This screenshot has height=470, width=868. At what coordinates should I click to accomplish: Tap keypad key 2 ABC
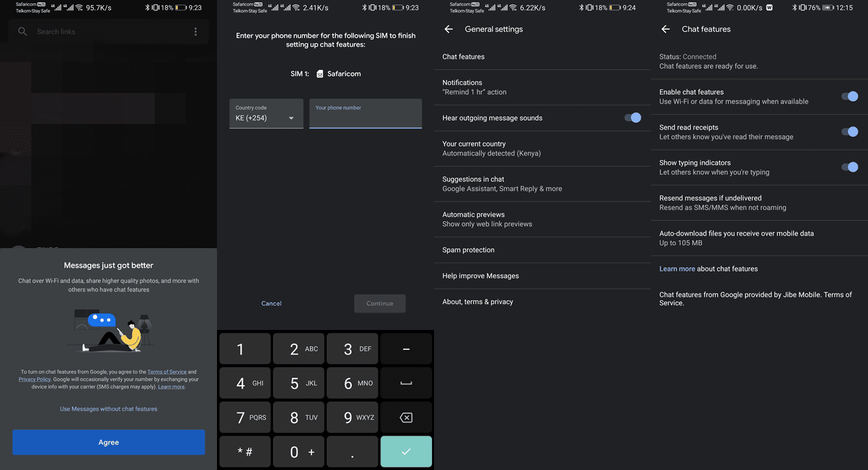point(299,349)
